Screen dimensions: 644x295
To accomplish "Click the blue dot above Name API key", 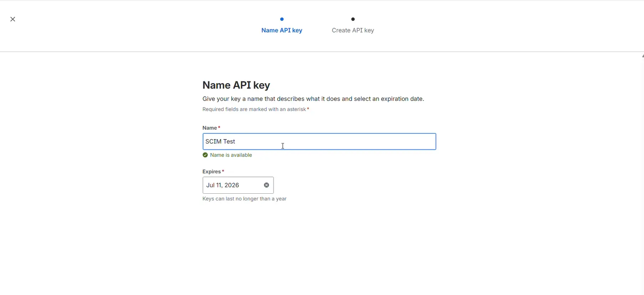I will tap(282, 19).
